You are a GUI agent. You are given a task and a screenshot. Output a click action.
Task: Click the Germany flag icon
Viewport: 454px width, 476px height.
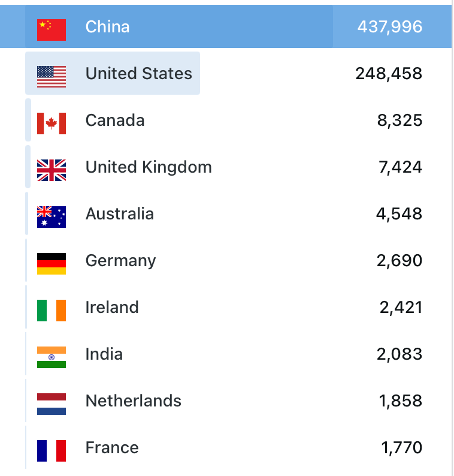click(x=52, y=261)
